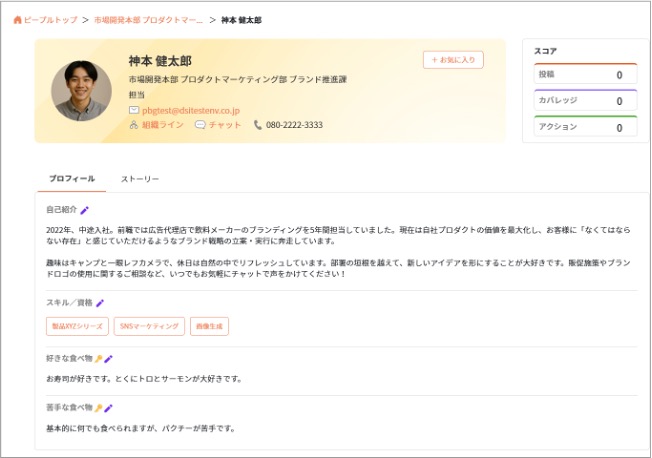652x458 pixels.
Task: Open 市場開発本部 プロダクトマー... breadcrumb link
Action: point(148,20)
